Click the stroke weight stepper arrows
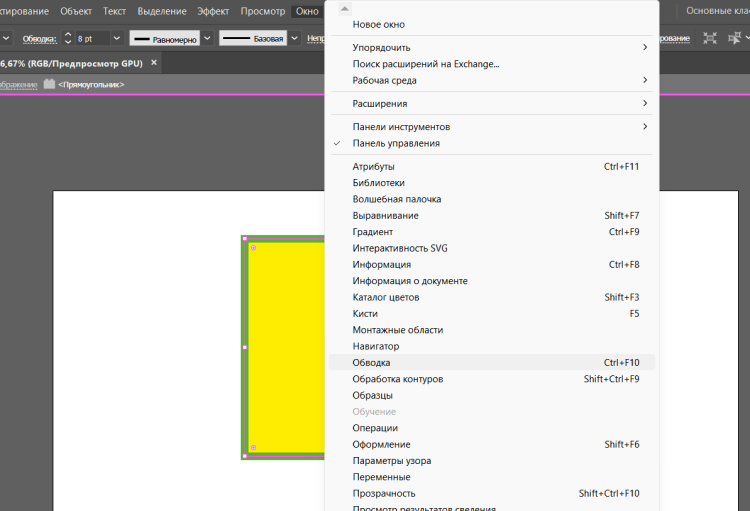The width and height of the screenshot is (750, 511). pos(68,38)
